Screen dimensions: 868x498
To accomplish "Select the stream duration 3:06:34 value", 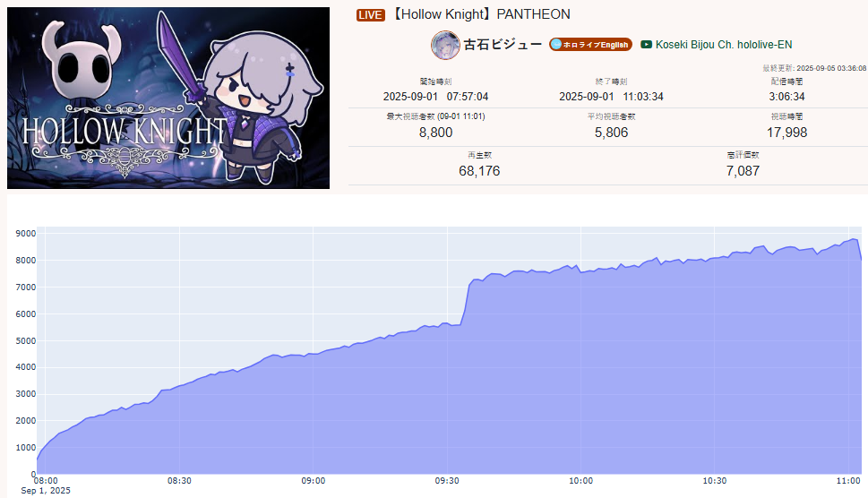I will point(786,97).
